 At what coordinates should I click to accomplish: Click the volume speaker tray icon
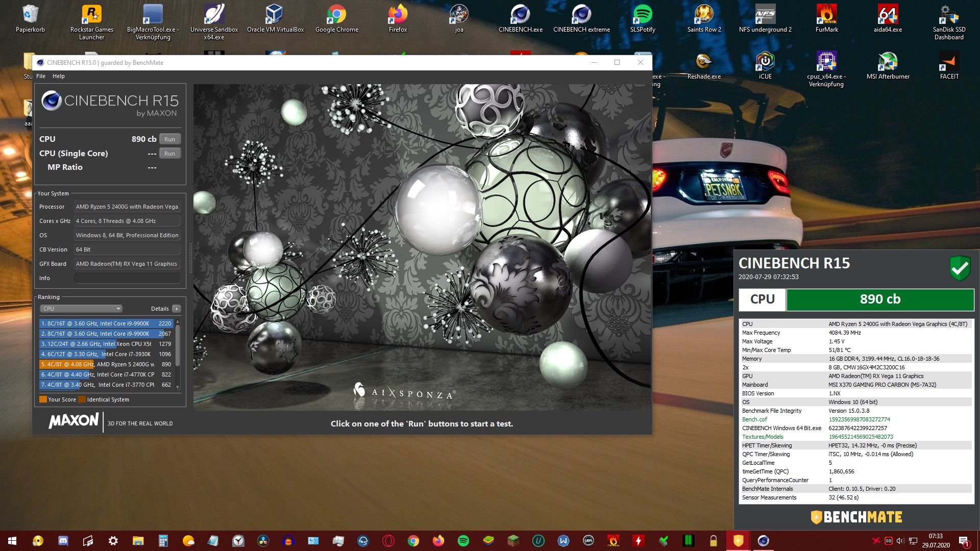click(x=900, y=541)
